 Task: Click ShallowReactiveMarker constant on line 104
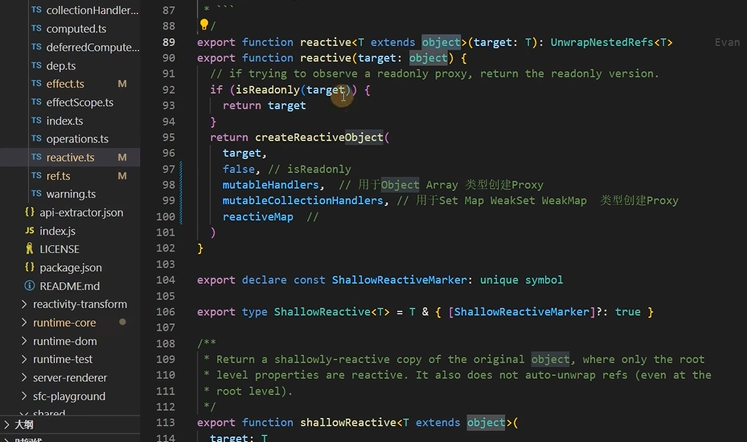(x=399, y=280)
